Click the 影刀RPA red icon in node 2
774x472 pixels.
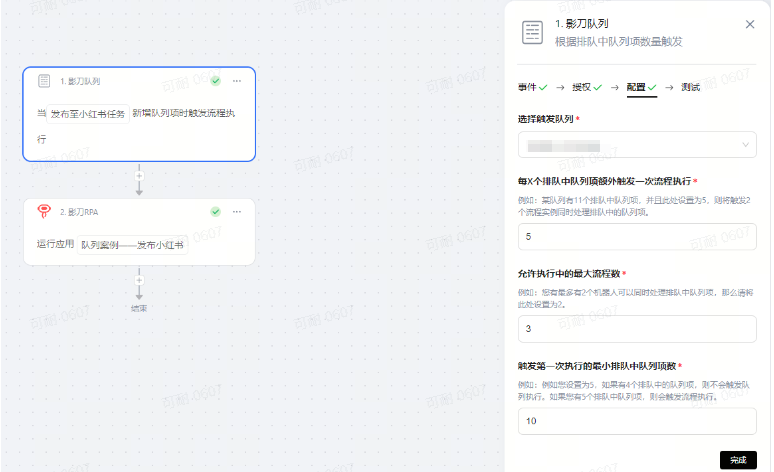[44, 211]
